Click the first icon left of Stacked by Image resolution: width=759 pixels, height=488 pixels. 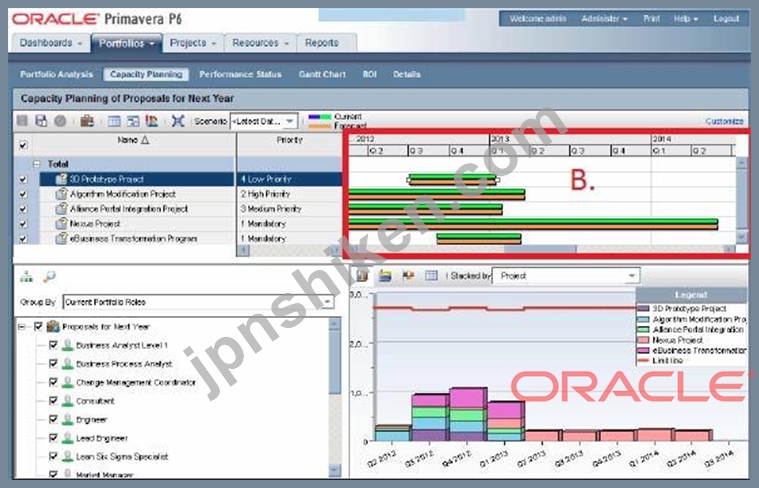click(363, 275)
